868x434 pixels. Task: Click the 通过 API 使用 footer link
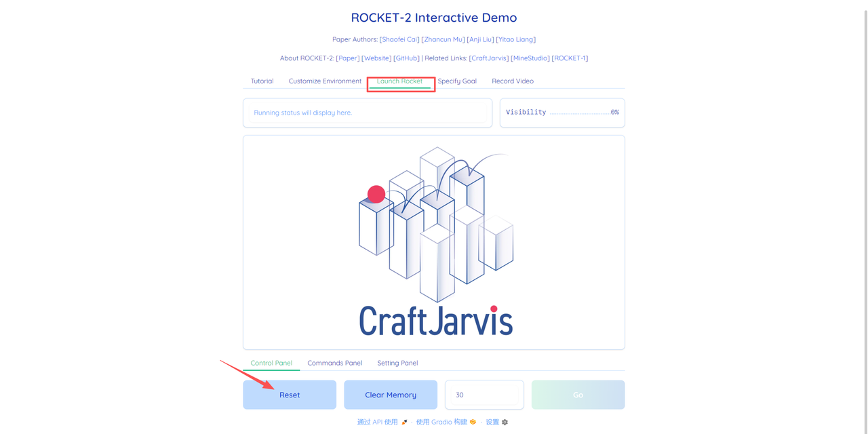click(378, 422)
